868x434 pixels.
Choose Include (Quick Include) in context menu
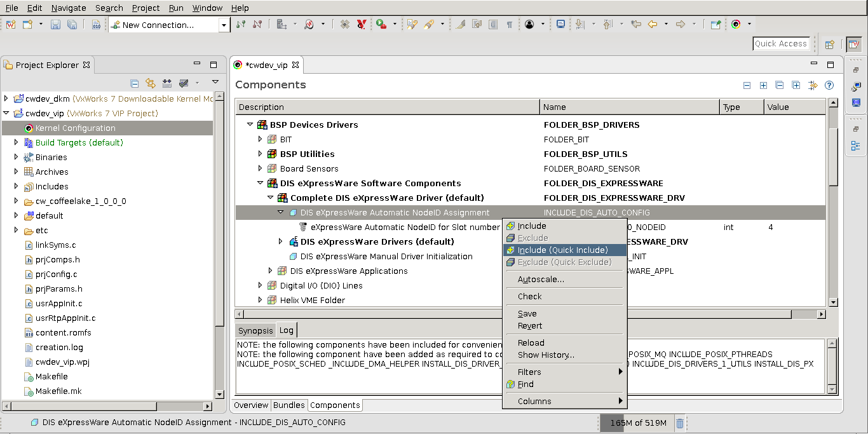click(564, 250)
